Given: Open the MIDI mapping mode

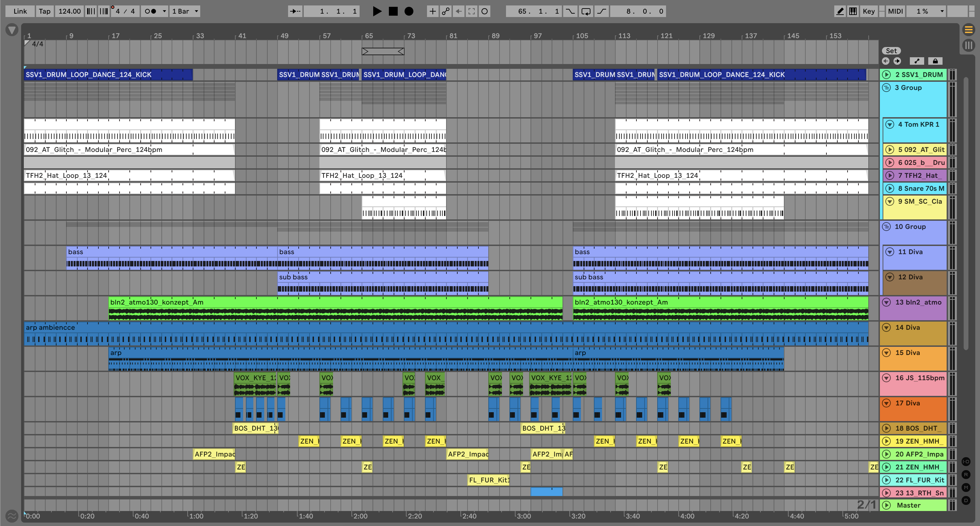Looking at the screenshot, I should click(x=895, y=11).
